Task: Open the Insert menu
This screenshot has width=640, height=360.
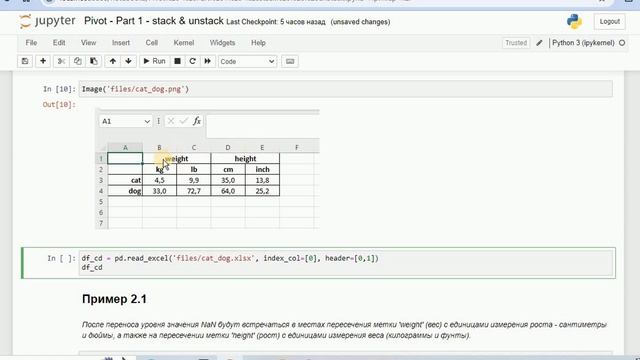Action: point(121,43)
